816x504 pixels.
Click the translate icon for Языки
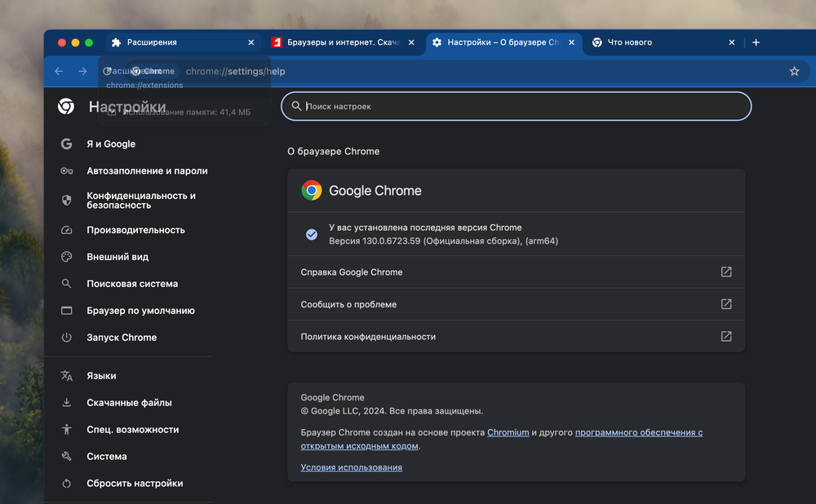point(67,375)
